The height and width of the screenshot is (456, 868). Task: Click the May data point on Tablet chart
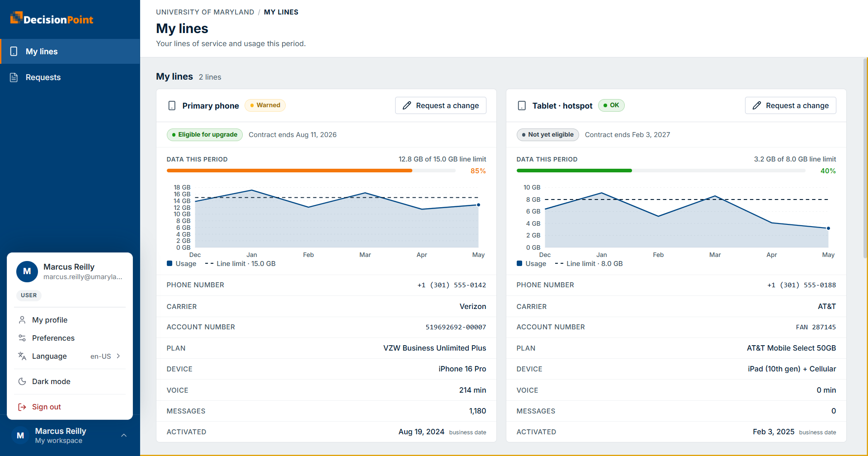coord(828,228)
